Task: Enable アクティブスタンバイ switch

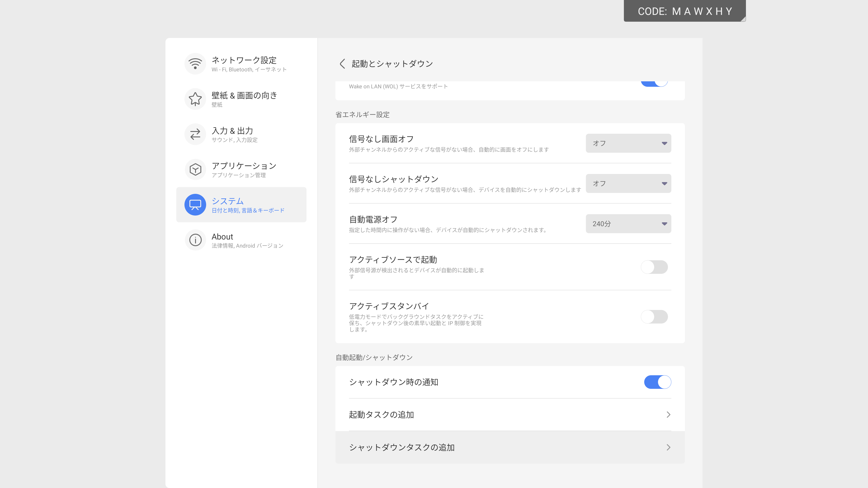Action: click(654, 317)
